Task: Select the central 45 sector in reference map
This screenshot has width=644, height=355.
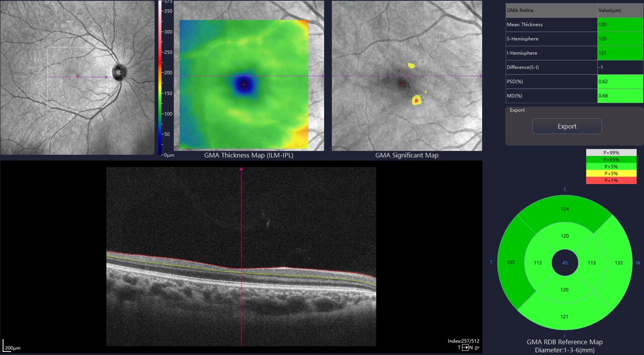Action: click(565, 263)
